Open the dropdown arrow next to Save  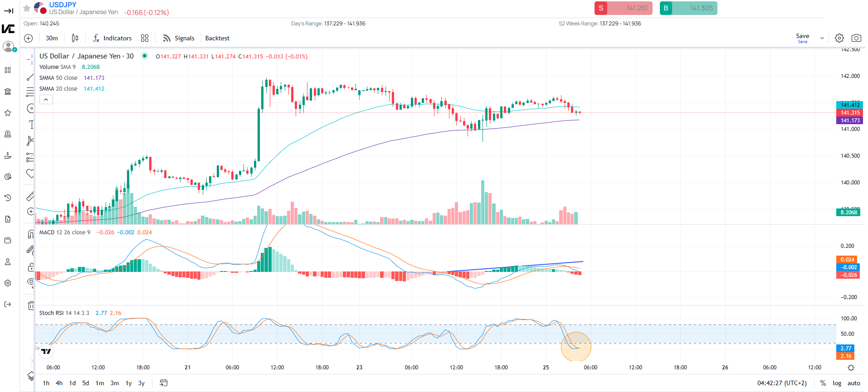click(822, 39)
